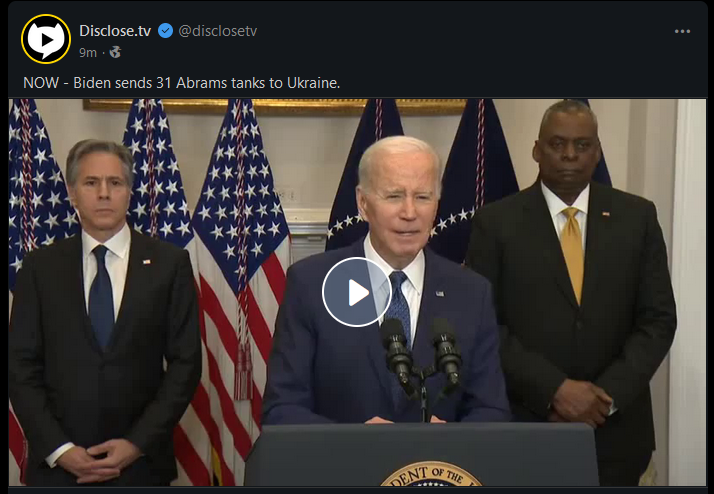714x494 pixels.
Task: Click the gold picture frame in video
Action: coord(274,107)
